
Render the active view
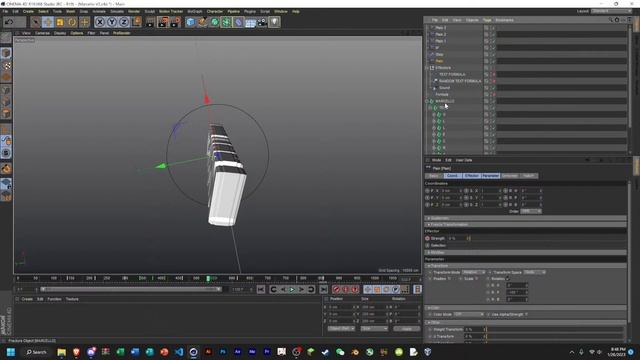[x=150, y=22]
